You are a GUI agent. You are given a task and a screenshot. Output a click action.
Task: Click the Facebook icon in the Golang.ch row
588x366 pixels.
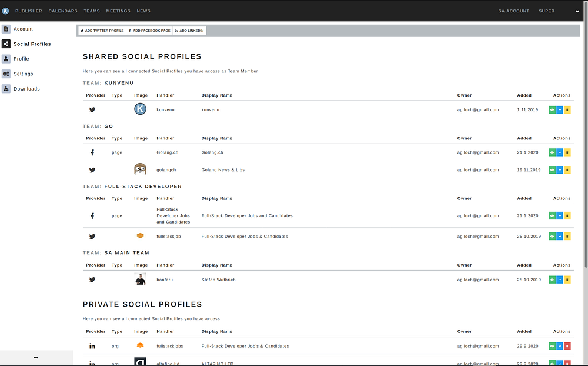(x=92, y=152)
